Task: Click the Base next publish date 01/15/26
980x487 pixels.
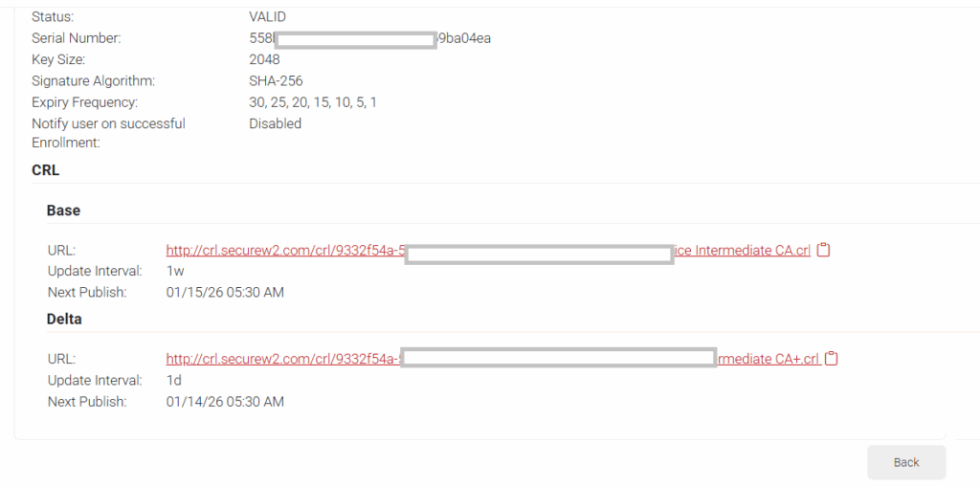Action: point(225,292)
